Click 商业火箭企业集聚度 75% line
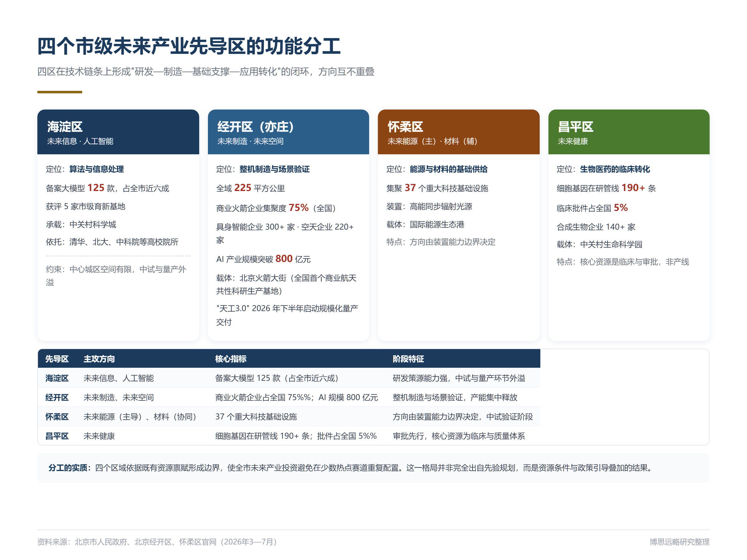Viewport: 747px width, 560px height. click(x=276, y=208)
